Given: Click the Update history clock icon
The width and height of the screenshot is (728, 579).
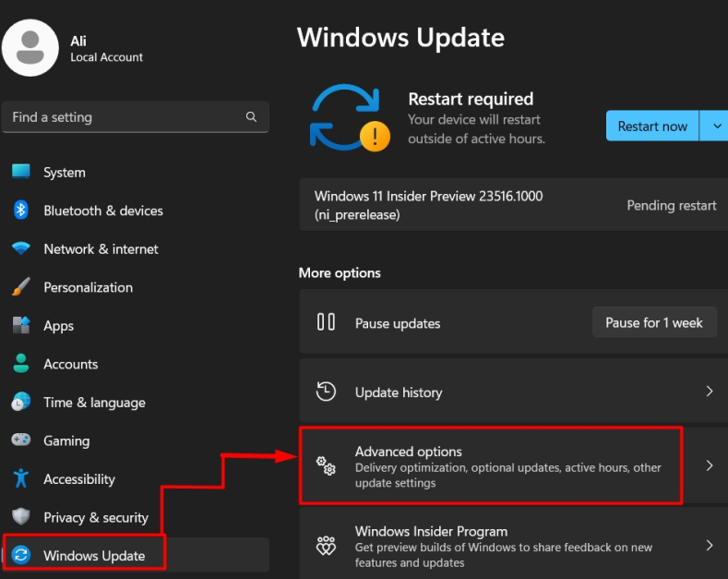Looking at the screenshot, I should coord(326,392).
